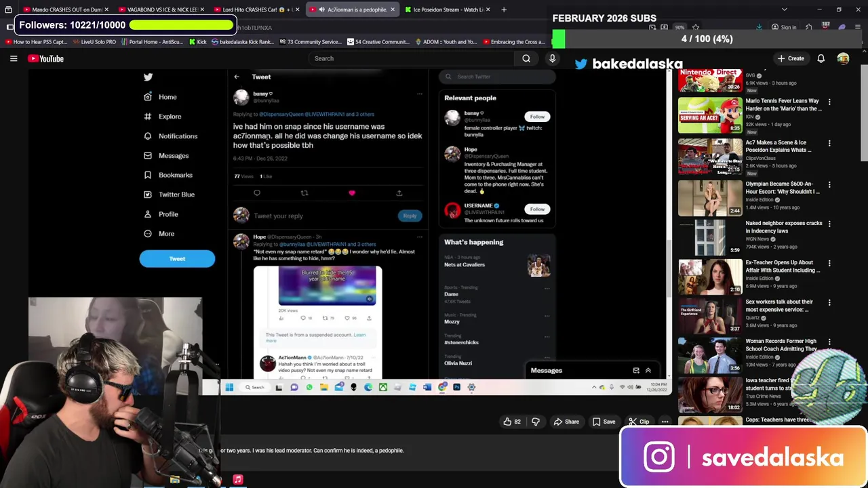Click the Settings gear in the video taskbar
Viewport: 868px width, 488px height.
coord(471,388)
